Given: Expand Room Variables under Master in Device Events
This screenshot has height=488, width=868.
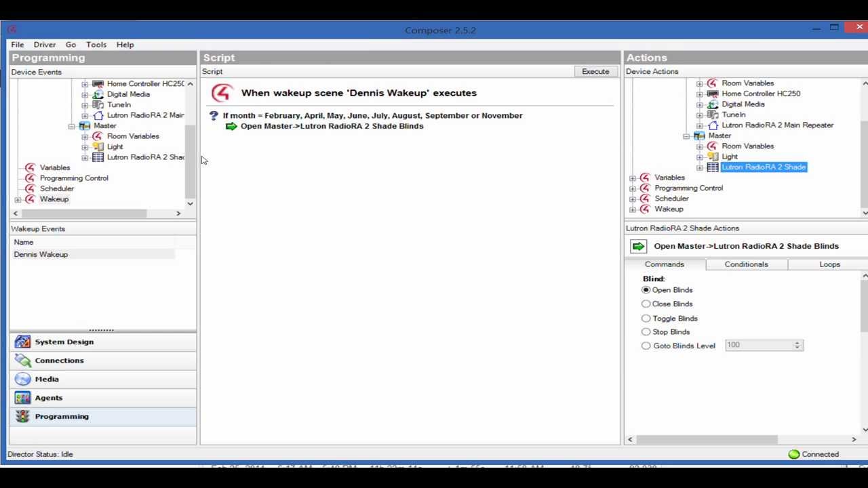Looking at the screenshot, I should pyautogui.click(x=85, y=136).
